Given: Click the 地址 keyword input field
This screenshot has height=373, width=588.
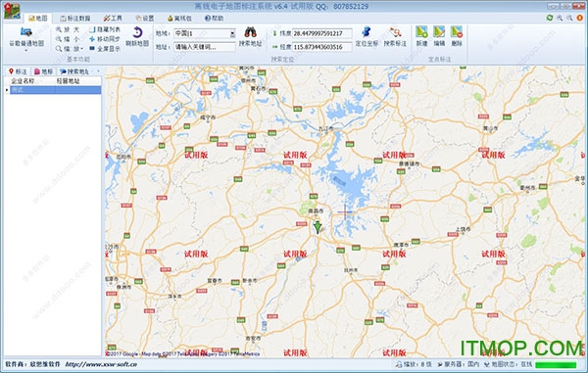Looking at the screenshot, I should 205,47.
